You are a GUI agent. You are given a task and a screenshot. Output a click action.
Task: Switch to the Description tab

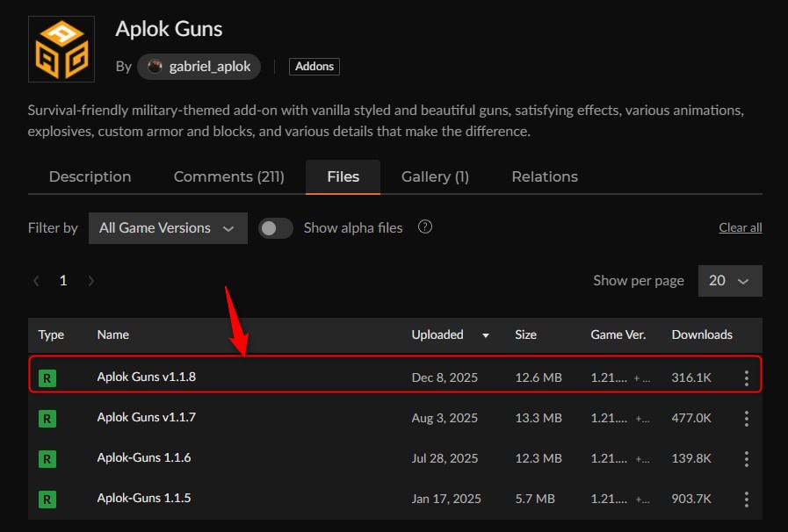(x=90, y=176)
